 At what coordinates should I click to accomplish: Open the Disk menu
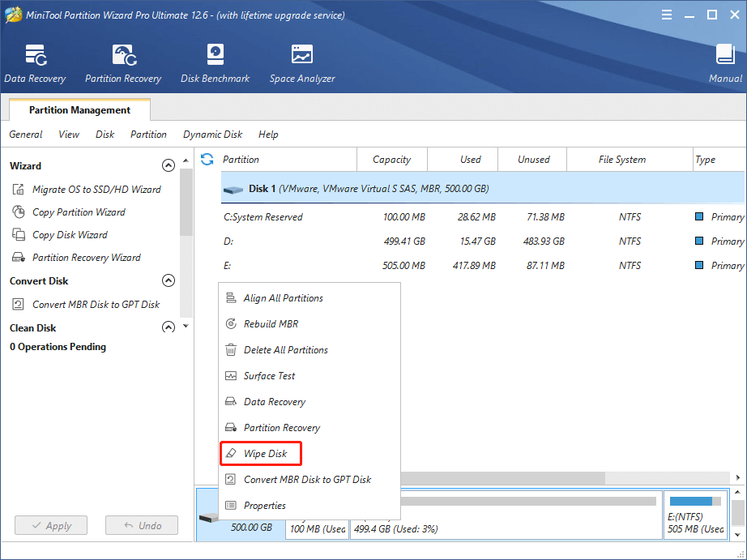click(105, 135)
